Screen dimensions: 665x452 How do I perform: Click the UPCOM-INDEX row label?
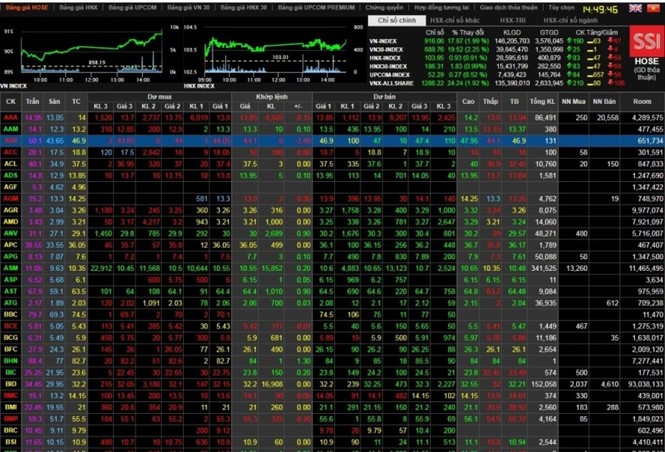tap(388, 75)
